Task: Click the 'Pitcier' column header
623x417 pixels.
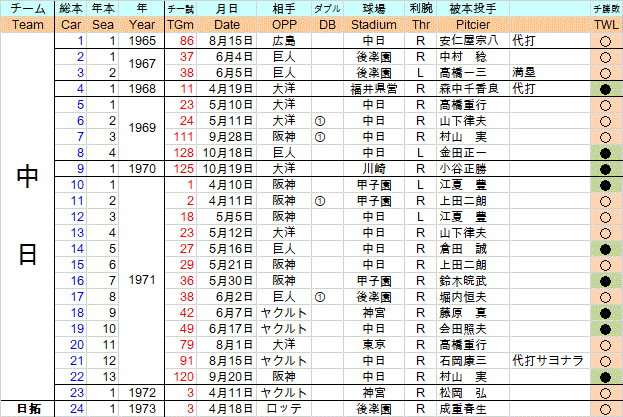Action: (x=473, y=25)
